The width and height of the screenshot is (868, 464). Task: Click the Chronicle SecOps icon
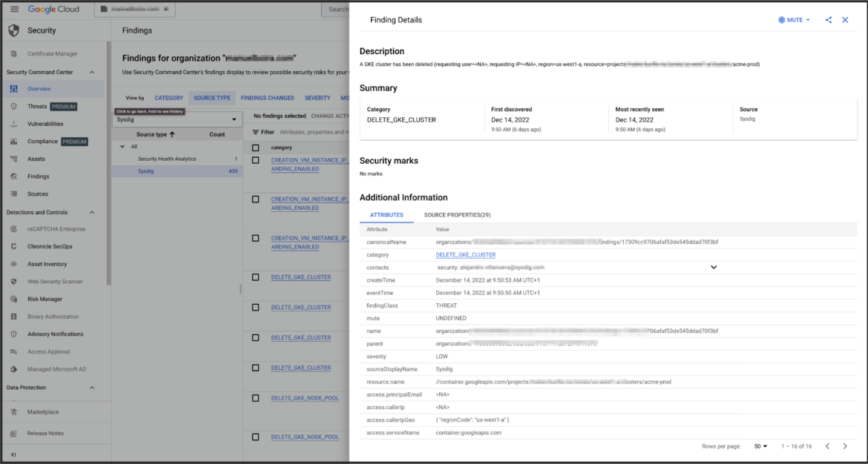coord(14,247)
